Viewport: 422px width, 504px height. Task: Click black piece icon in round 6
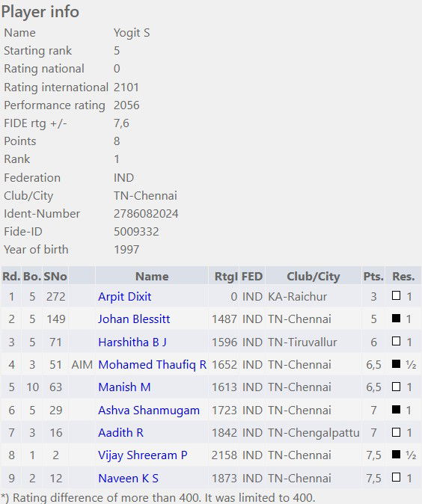coord(397,409)
